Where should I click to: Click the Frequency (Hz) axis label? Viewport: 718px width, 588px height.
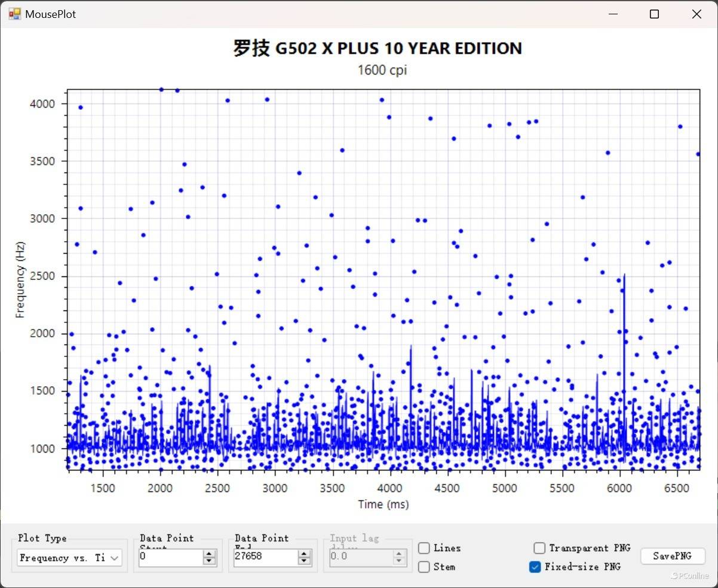(x=20, y=279)
